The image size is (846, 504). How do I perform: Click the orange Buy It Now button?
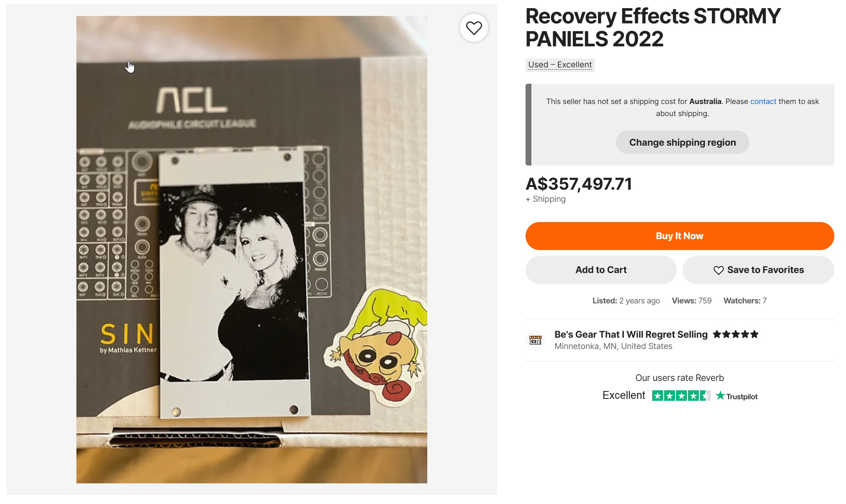click(680, 236)
